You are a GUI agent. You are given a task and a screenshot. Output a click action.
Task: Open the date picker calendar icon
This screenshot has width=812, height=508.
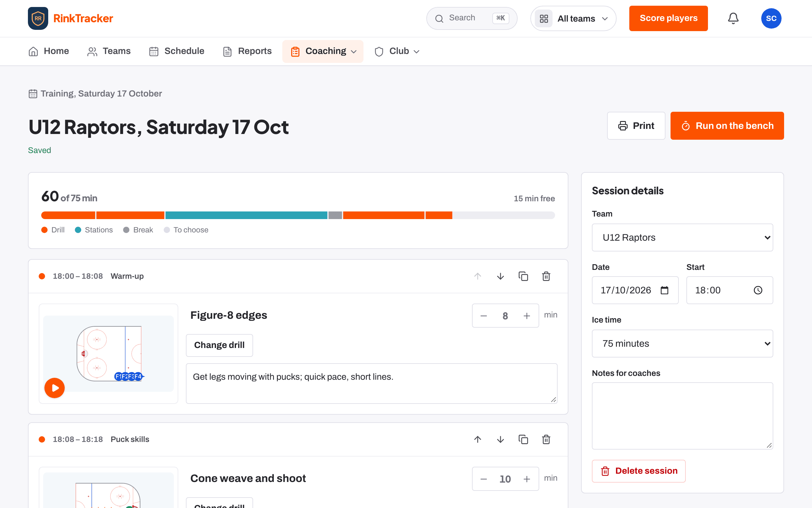pos(665,290)
